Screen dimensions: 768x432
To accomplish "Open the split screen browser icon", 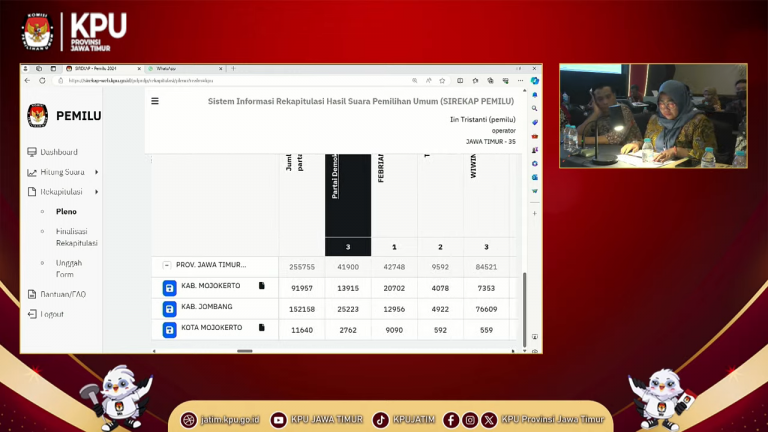I will point(460,80).
